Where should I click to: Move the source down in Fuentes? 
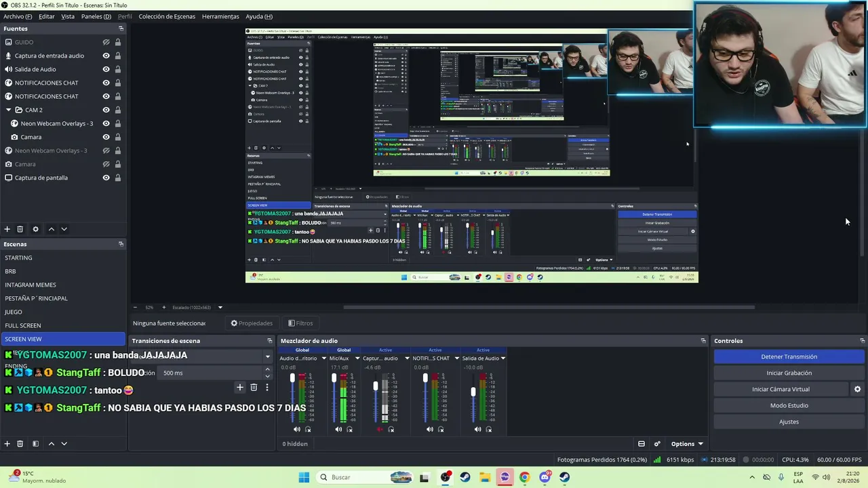(64, 229)
